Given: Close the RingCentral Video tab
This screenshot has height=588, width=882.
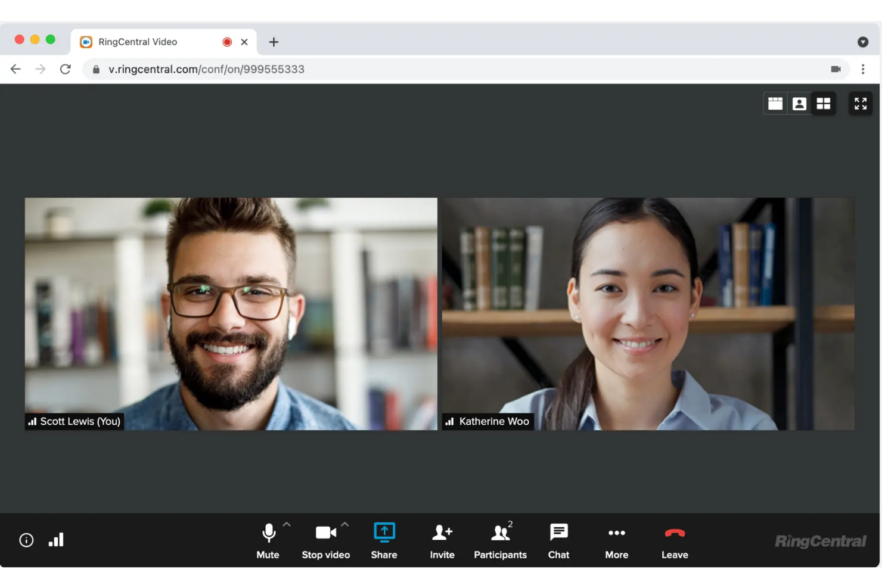Looking at the screenshot, I should [x=244, y=42].
